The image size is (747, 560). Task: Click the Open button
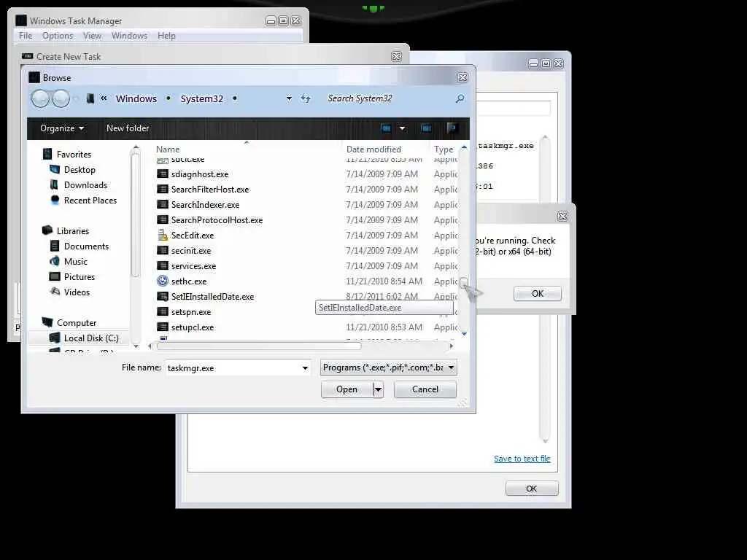[347, 389]
